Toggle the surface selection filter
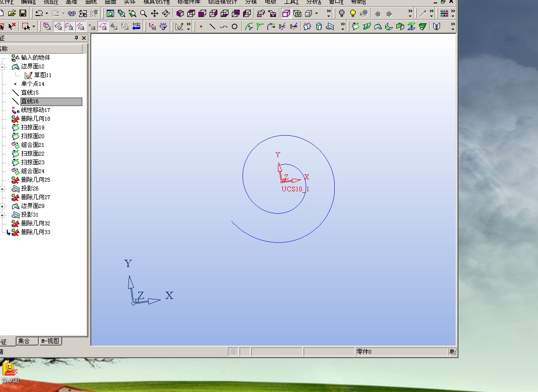 [58, 26]
